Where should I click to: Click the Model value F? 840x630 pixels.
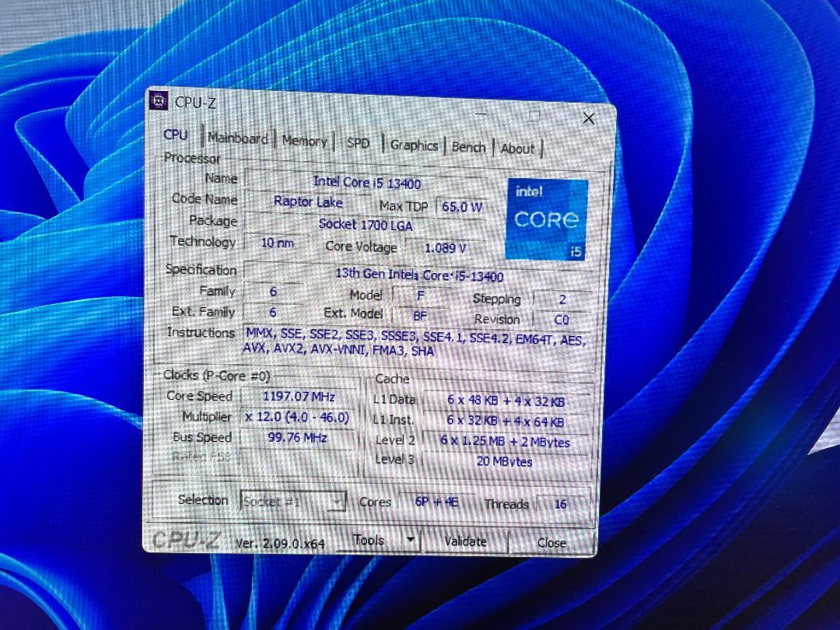tap(421, 296)
